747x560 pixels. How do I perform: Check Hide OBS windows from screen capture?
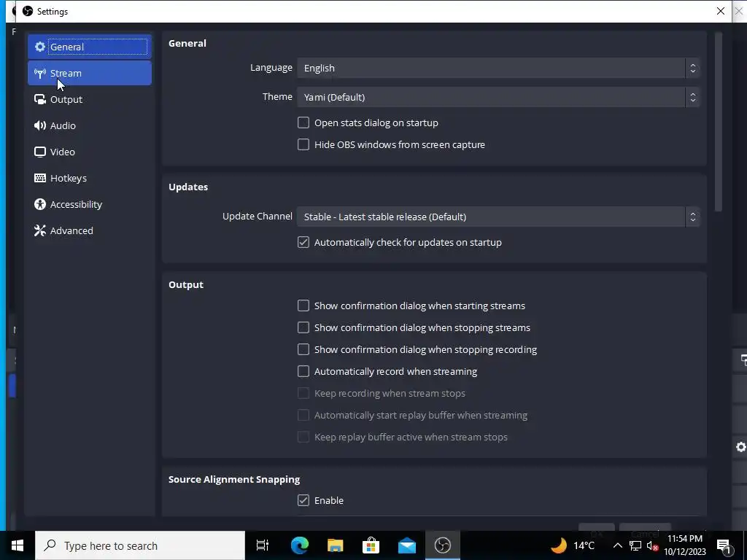[x=303, y=145]
